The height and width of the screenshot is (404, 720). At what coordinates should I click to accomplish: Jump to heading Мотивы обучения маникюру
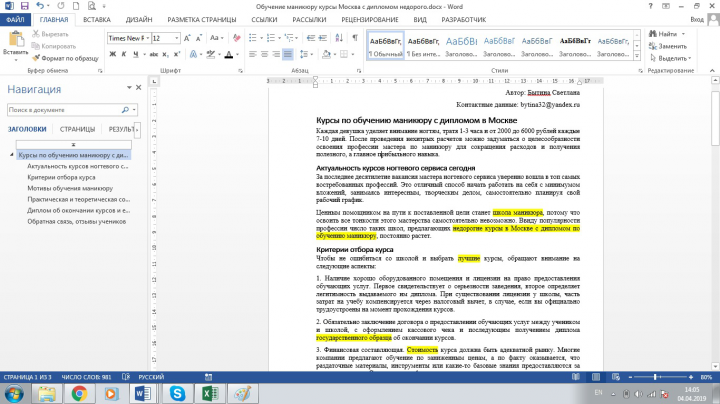(x=70, y=188)
